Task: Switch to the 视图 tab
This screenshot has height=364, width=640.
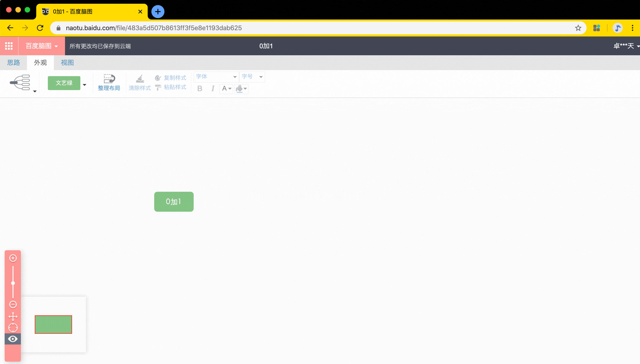Action: [x=67, y=62]
